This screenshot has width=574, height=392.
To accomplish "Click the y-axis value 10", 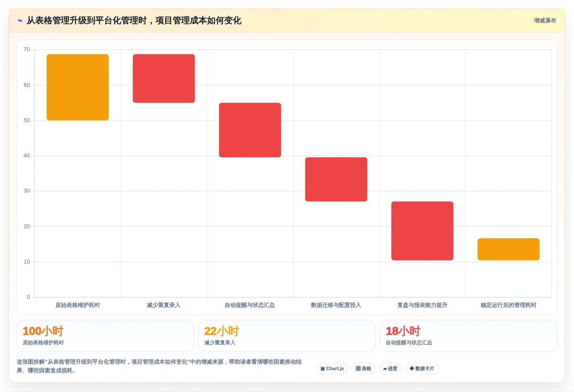I will click(27, 262).
